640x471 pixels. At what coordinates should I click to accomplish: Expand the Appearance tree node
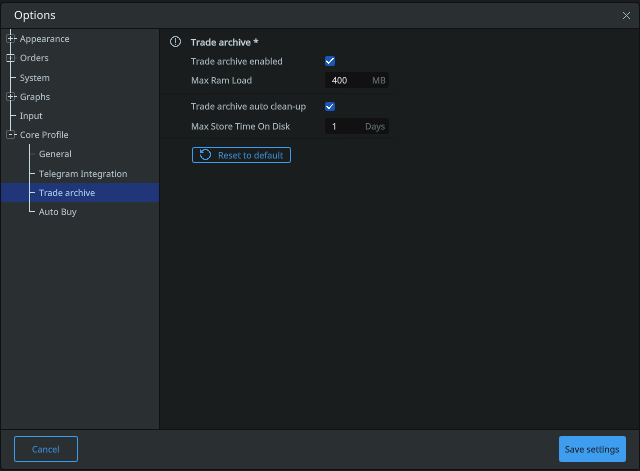click(11, 39)
